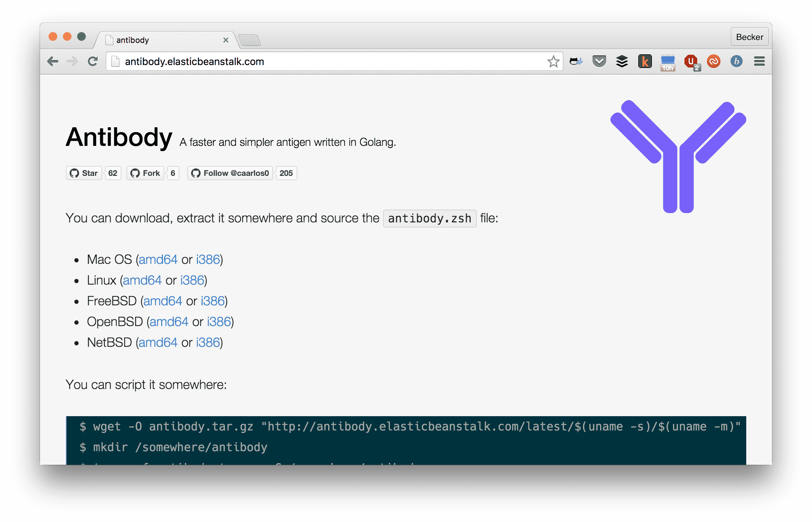
Task: Download Linux i386 build
Action: coord(192,280)
